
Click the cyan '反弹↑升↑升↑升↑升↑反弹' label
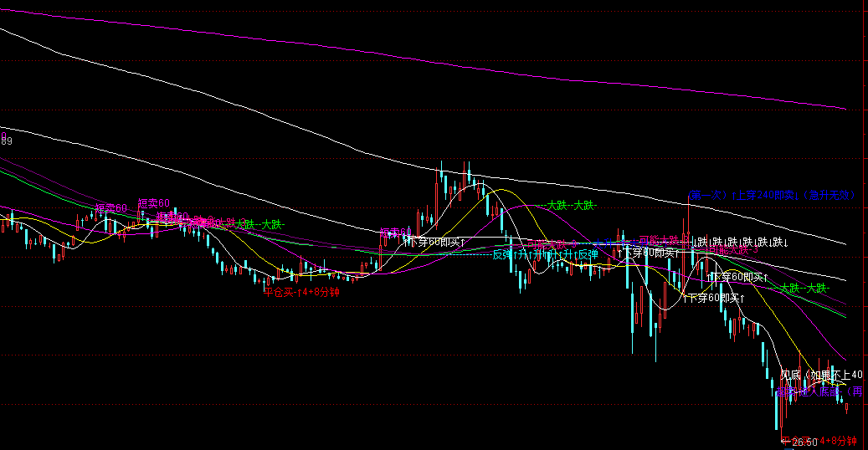coord(545,254)
